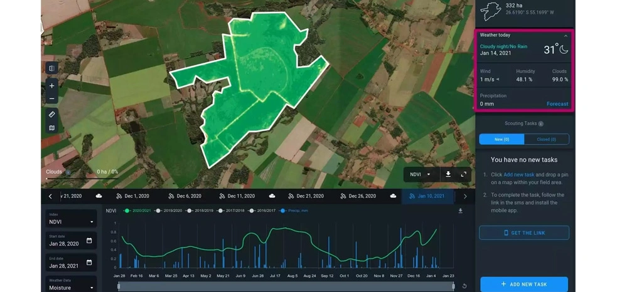This screenshot has width=644, height=292.
Task: Click the night moon weather icon
Action: 564,50
